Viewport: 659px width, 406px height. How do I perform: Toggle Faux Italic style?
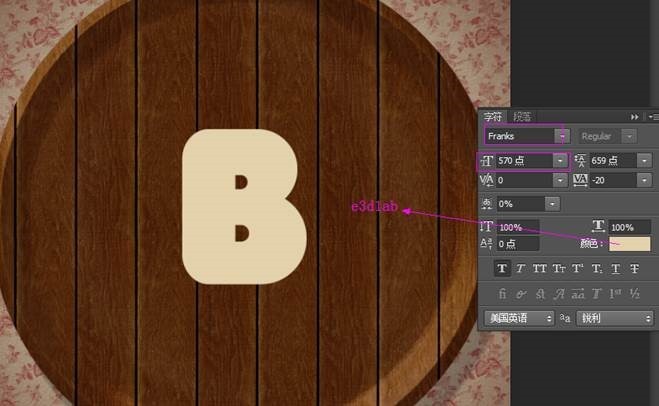520,268
